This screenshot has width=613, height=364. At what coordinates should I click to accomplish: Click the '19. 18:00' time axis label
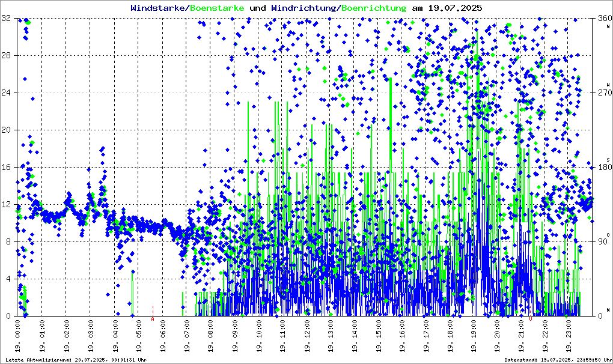point(450,336)
